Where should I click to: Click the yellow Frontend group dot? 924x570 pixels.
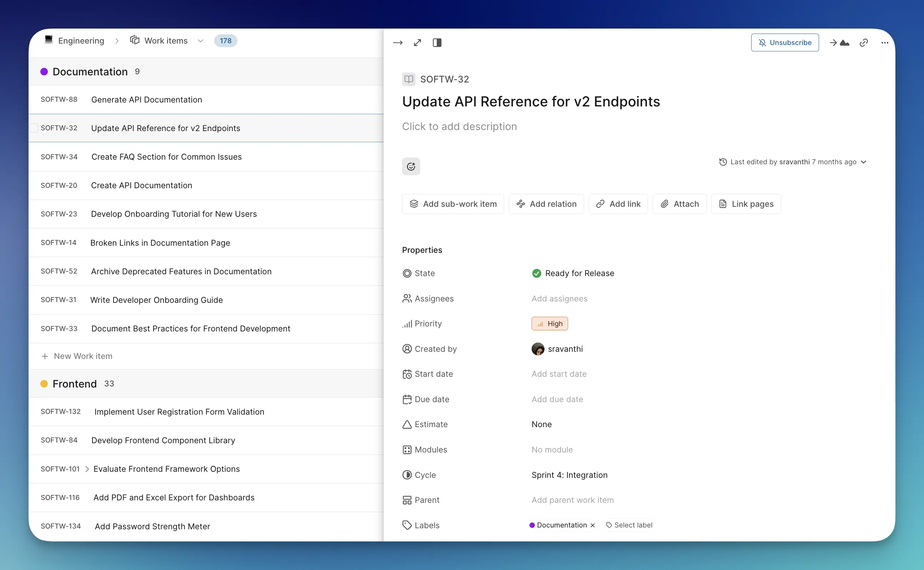pos(44,384)
